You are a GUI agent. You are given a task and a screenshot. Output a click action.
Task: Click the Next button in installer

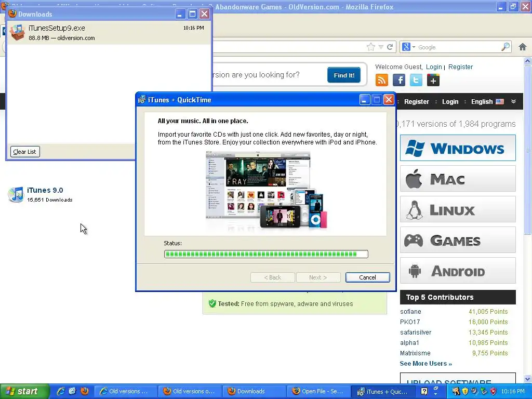[318, 277]
